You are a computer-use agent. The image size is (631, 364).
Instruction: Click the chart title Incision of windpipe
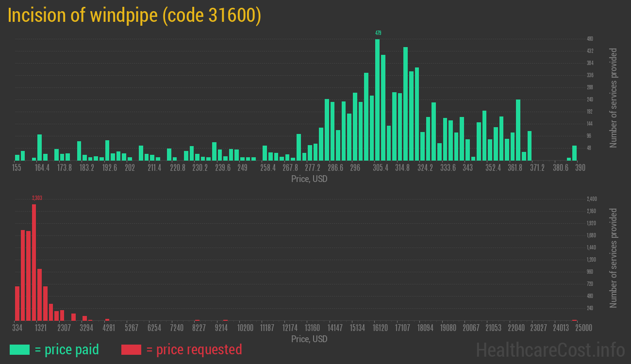click(134, 16)
